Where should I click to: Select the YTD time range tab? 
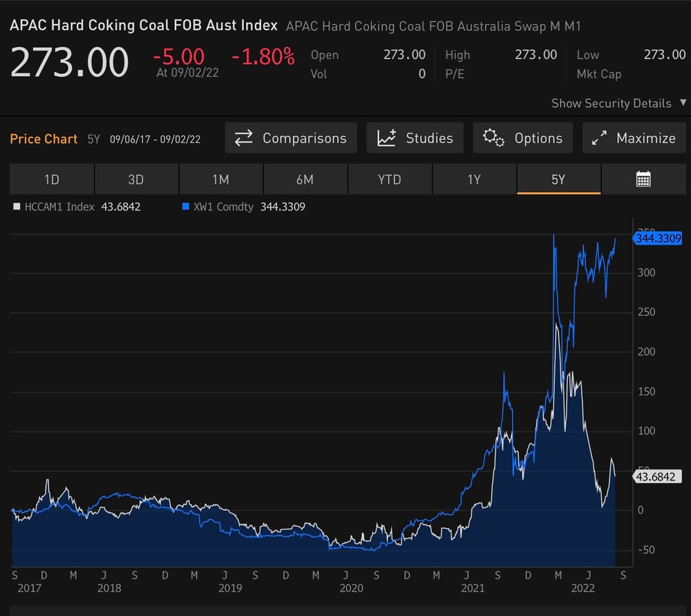(390, 179)
